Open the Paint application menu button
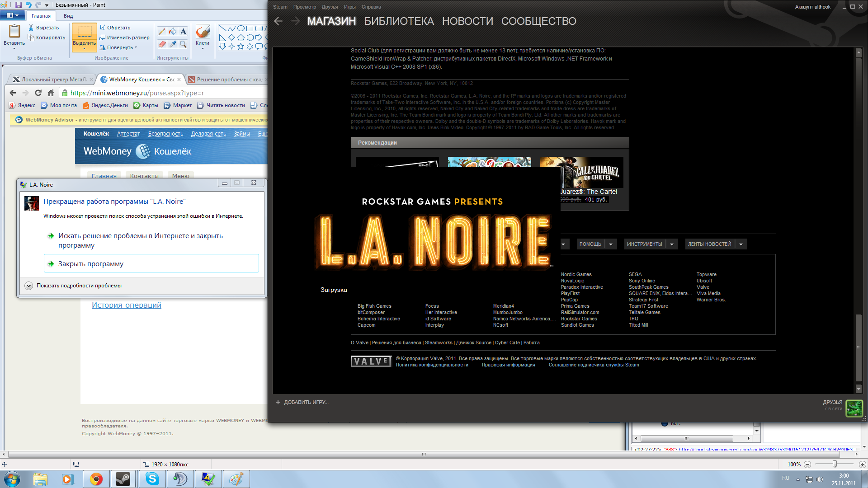Screen dimensions: 868x488 pos(13,15)
